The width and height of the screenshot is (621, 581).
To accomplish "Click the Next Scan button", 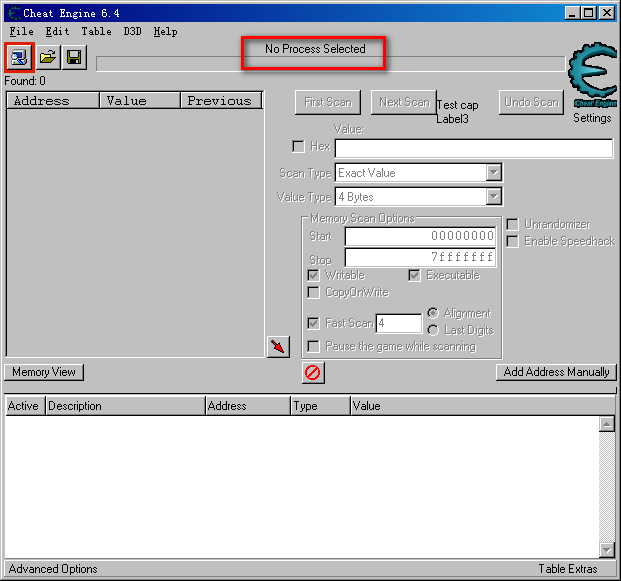I will click(404, 102).
